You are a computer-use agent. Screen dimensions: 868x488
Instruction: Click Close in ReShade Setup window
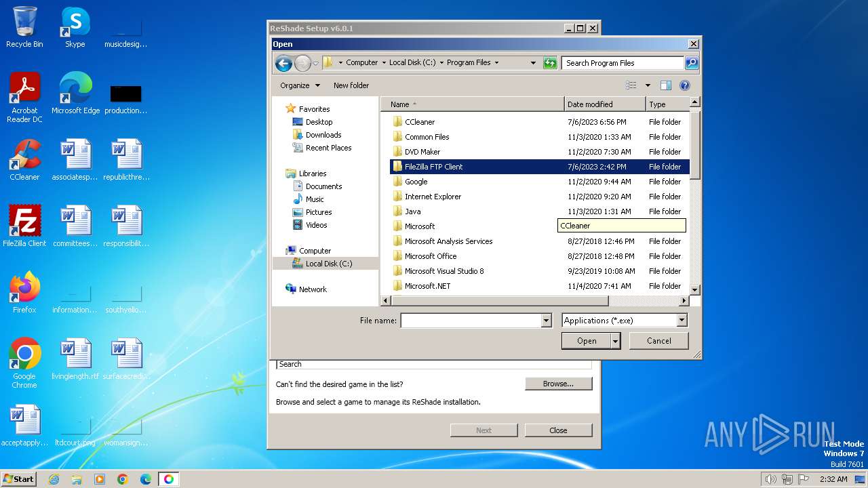(558, 430)
